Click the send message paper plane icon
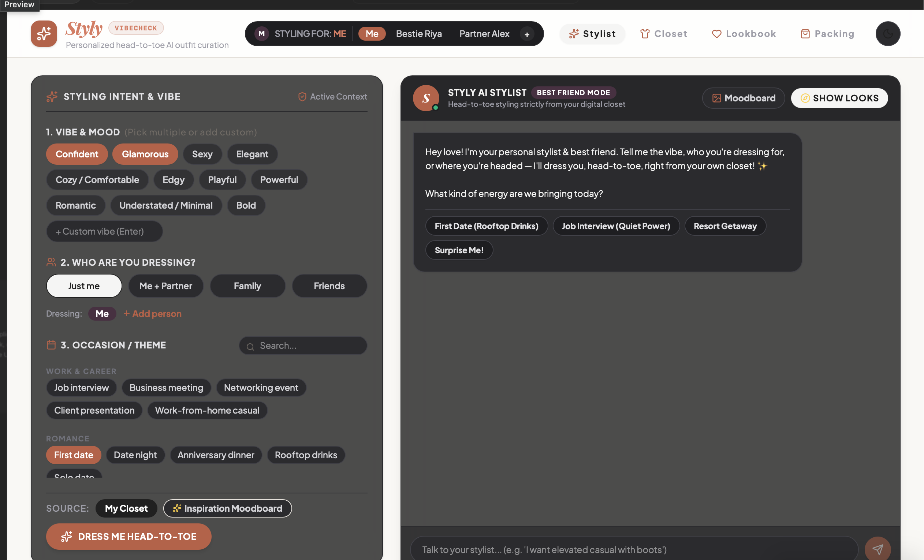The image size is (924, 560). tap(878, 549)
